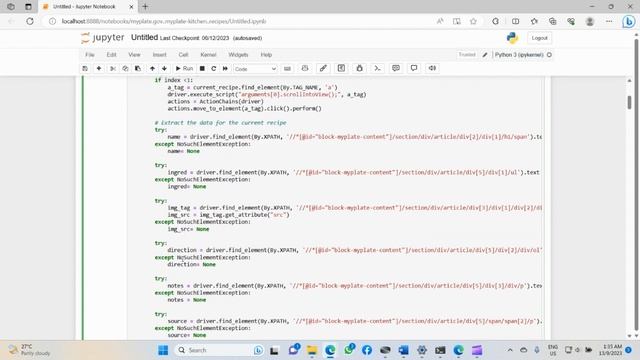Cut selected cells with scissors icon
Screen dimensions: 640x360
coord(113,69)
